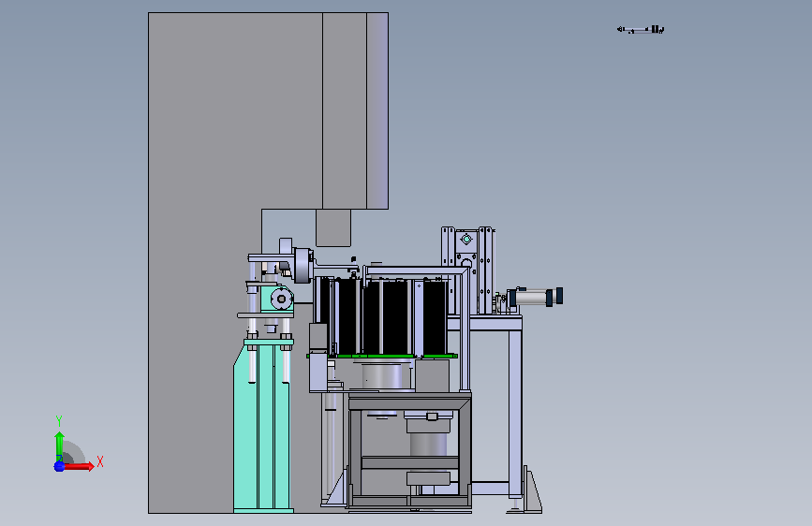Select the round cylinder drum beneath the green plate
812x526 pixels.
[x=382, y=376]
